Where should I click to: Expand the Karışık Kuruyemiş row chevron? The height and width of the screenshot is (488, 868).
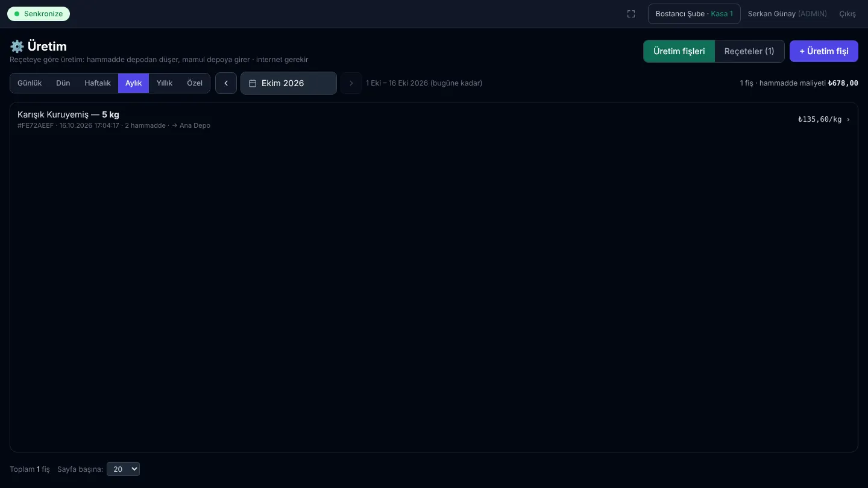[x=848, y=119]
